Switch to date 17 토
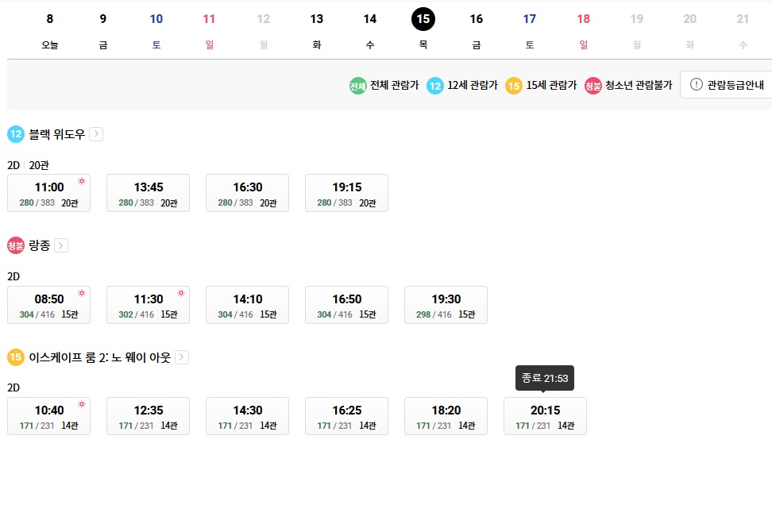Image resolution: width=772 pixels, height=532 pixels. [x=529, y=30]
